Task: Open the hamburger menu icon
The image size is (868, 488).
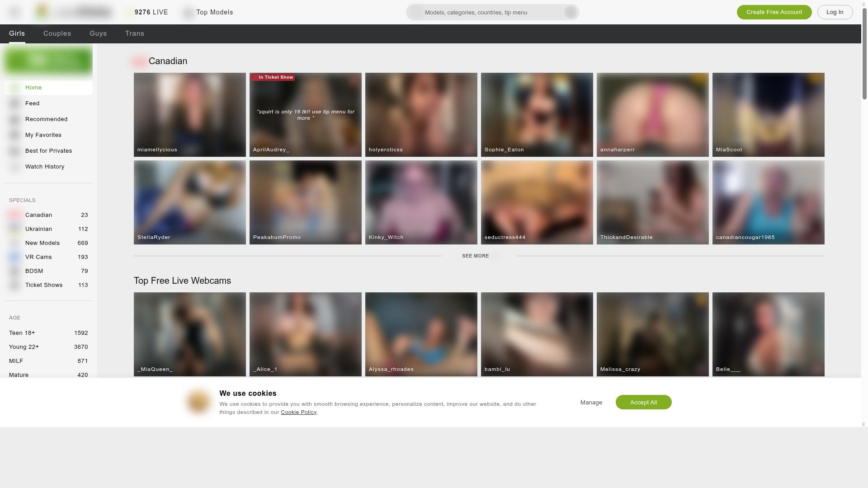Action: coord(15,12)
